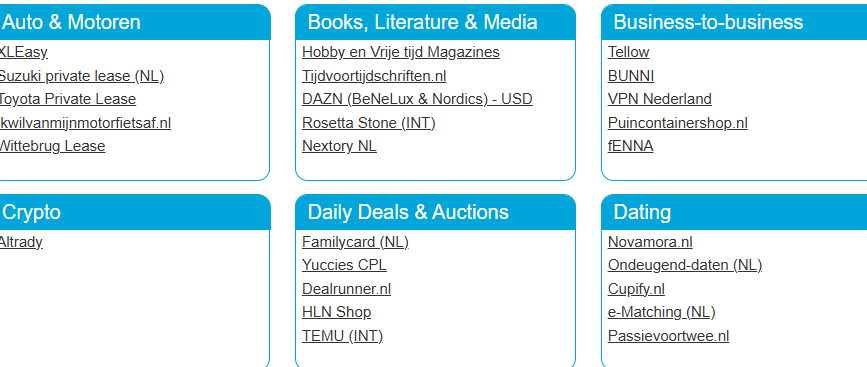Open the Rosetta Stone (INT) link

369,123
